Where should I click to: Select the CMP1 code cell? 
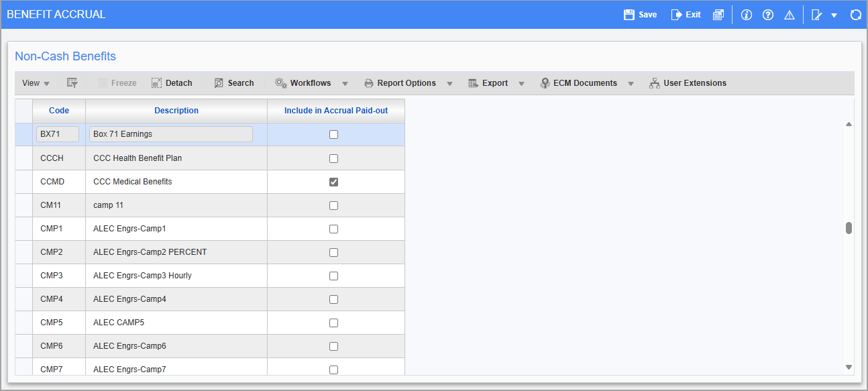[59, 229]
